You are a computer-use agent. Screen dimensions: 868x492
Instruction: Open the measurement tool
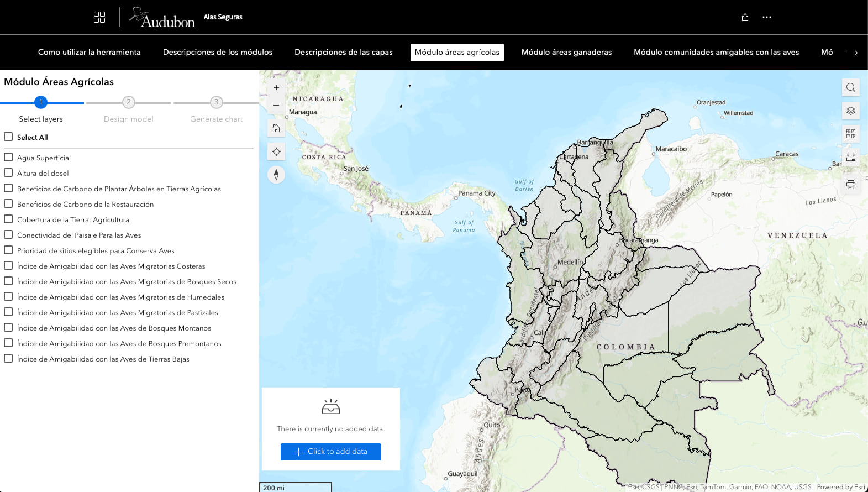[x=851, y=157]
